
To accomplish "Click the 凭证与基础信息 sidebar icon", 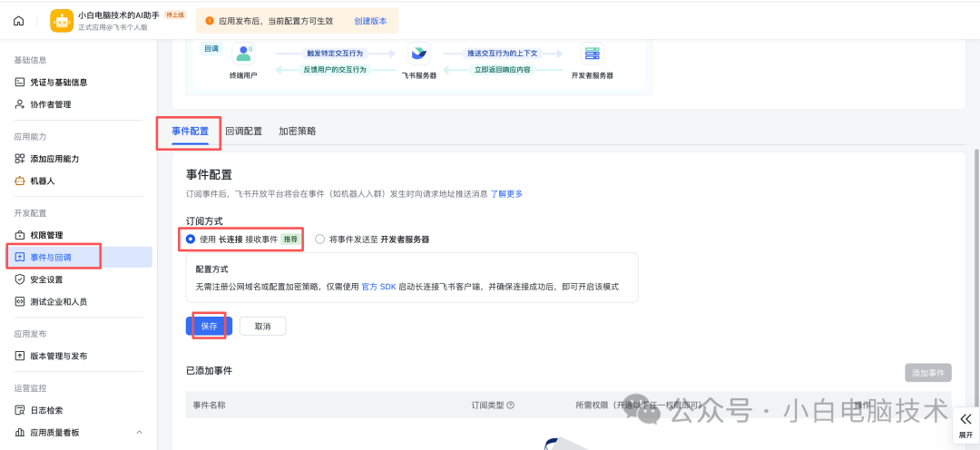I will [19, 82].
